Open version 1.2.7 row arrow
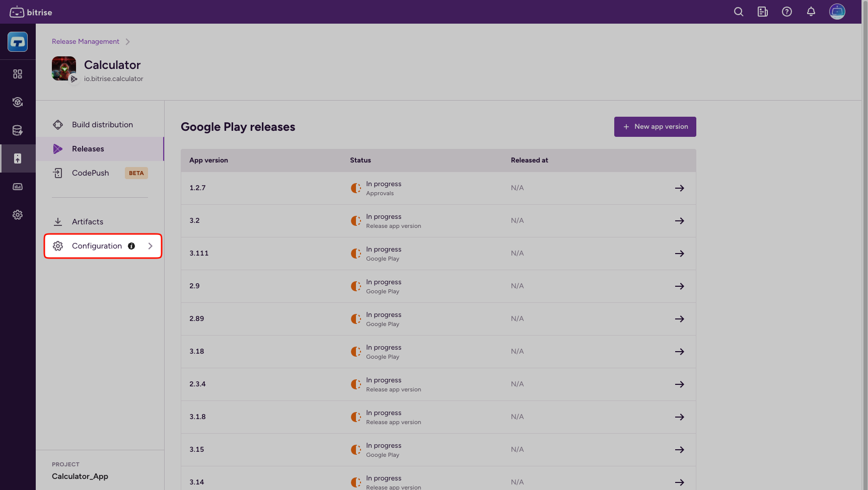The image size is (868, 490). coord(679,188)
